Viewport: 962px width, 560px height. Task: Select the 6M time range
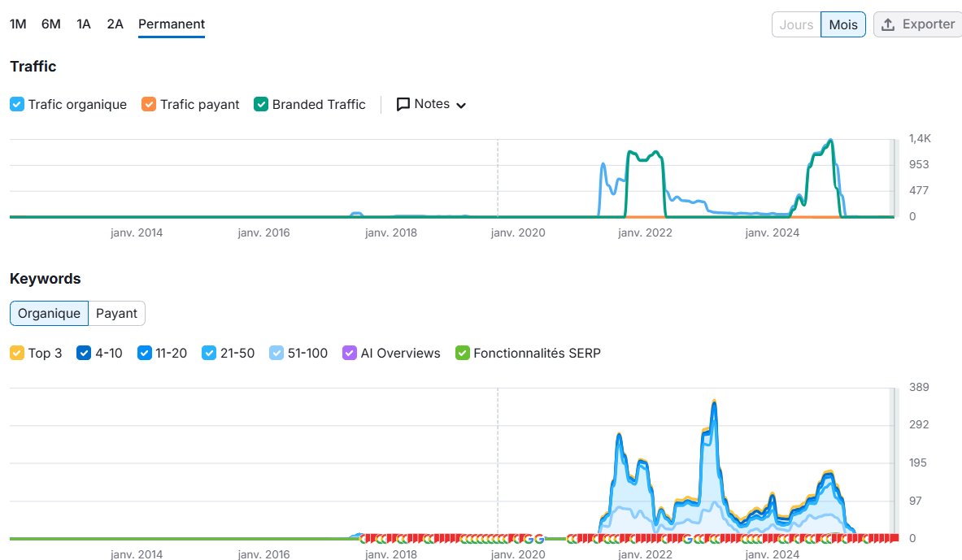point(51,24)
